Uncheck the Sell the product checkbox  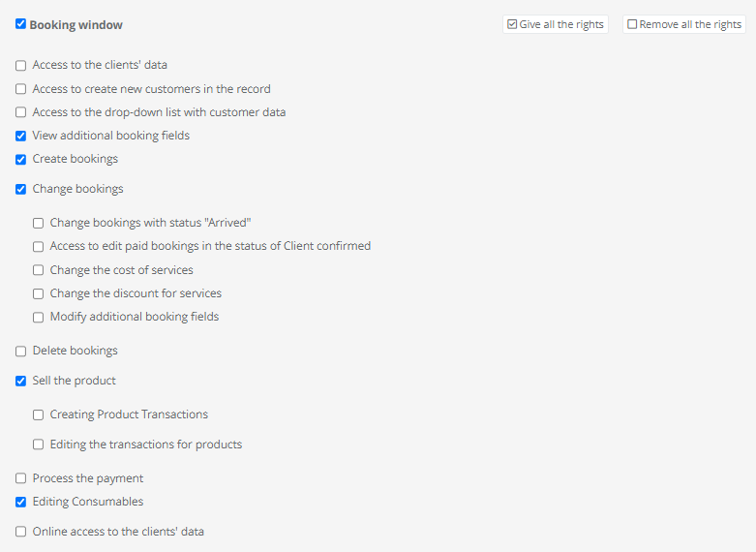pyautogui.click(x=21, y=381)
